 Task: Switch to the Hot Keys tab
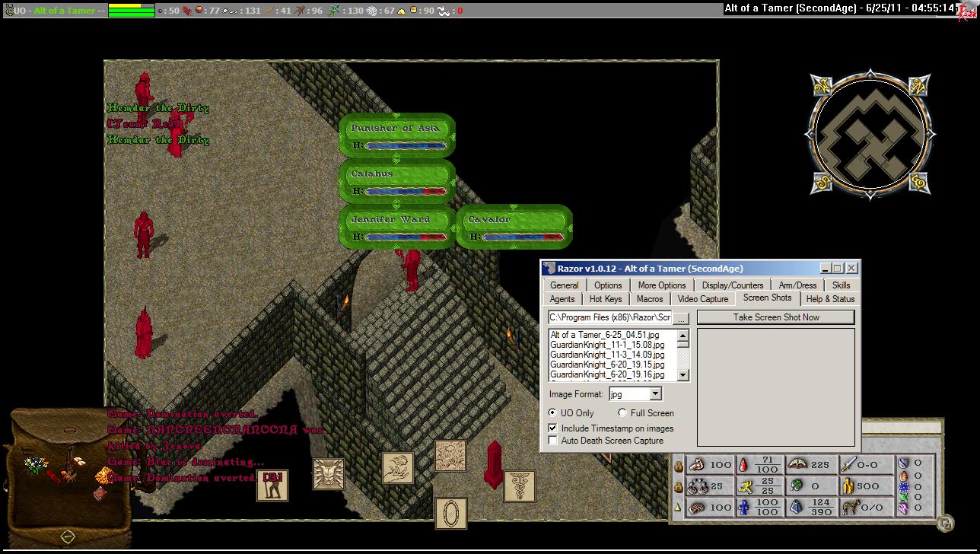[x=606, y=299]
